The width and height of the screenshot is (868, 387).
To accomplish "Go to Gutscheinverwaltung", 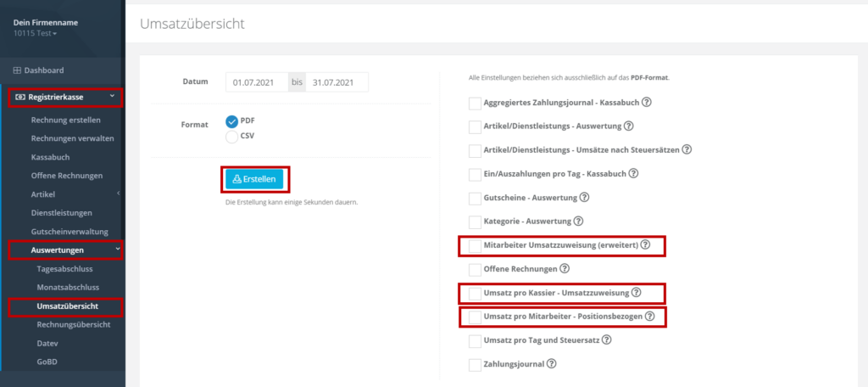I will click(x=70, y=231).
